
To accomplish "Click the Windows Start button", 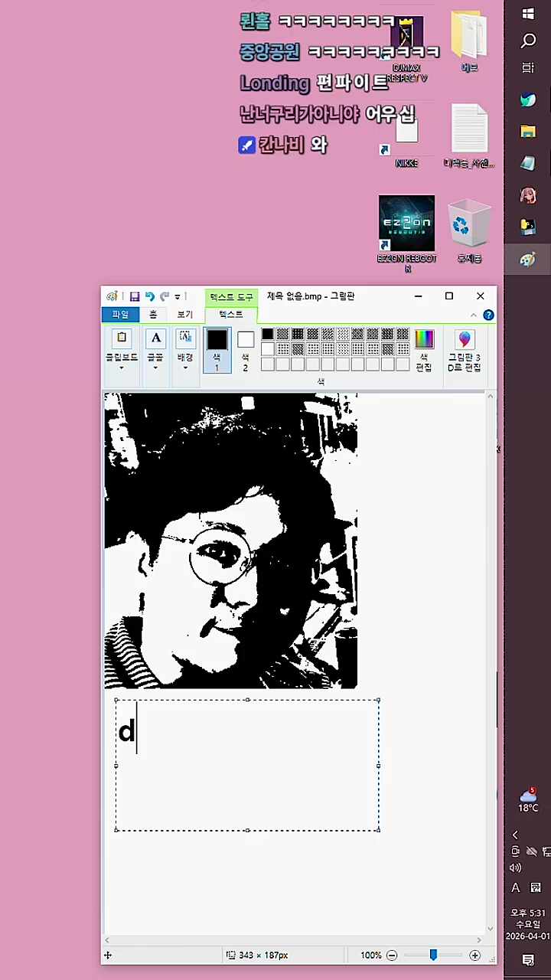I will pyautogui.click(x=527, y=14).
